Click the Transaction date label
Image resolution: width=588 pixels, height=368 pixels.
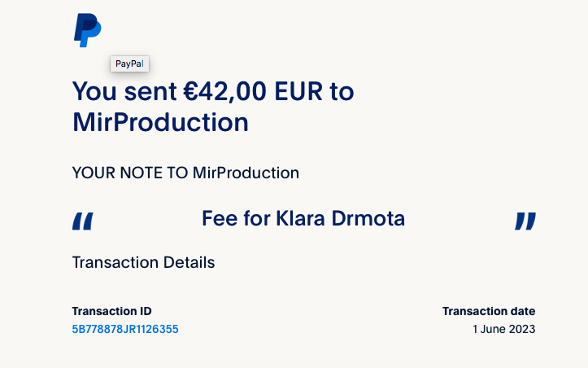[x=489, y=311]
